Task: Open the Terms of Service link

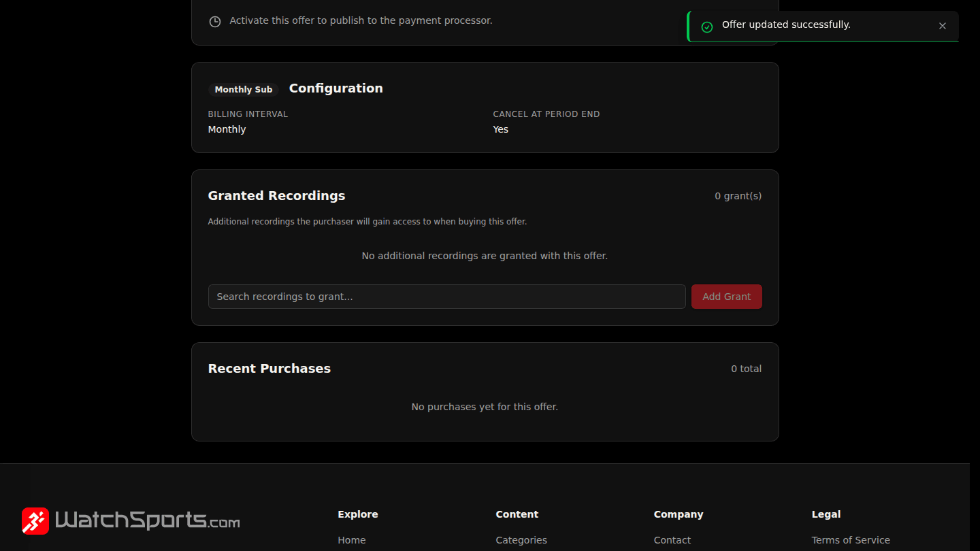Action: pos(851,540)
